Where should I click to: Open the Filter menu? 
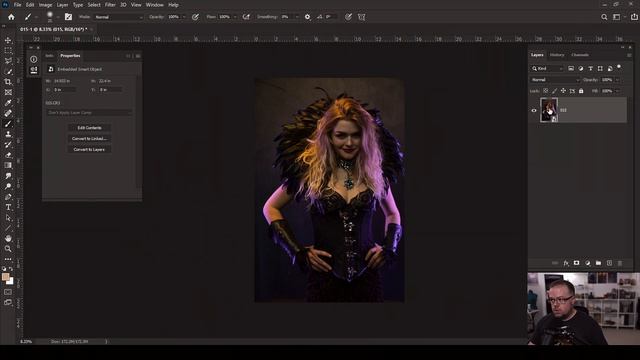coord(110,5)
